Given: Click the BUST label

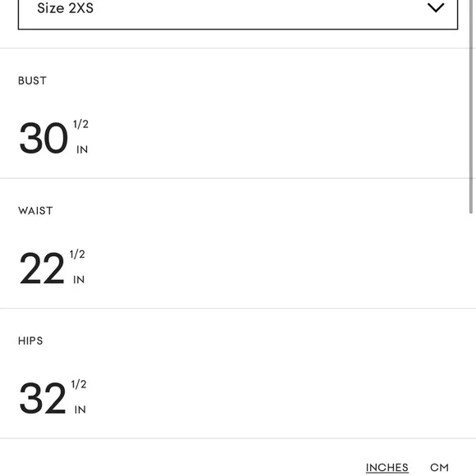Looking at the screenshot, I should click(x=33, y=80).
